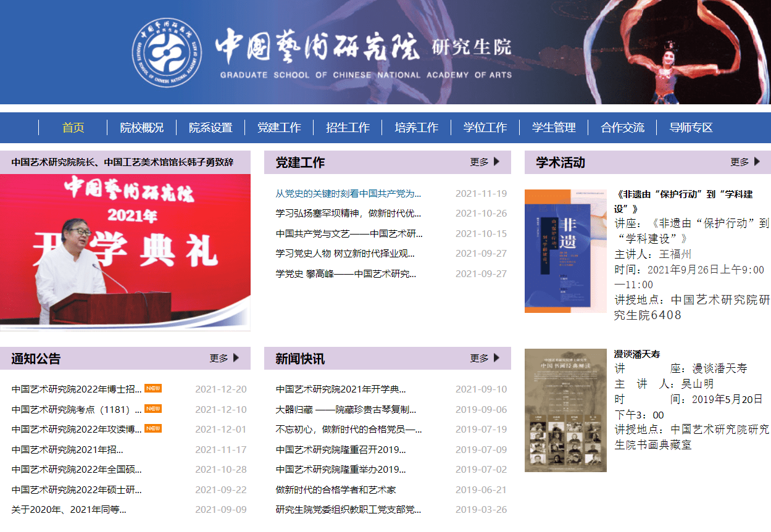Open article 学党史 攀高峰——中国艺术研究...

[346, 274]
